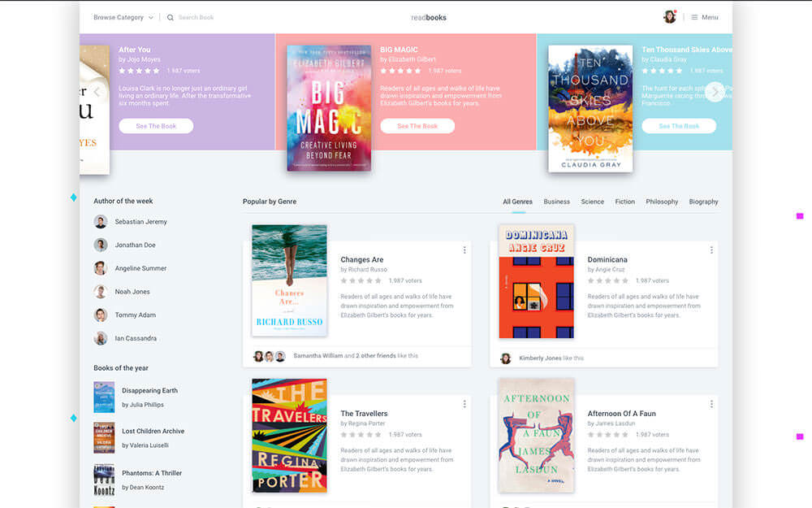Viewport: 812px width, 508px height.
Task: Click author name Regina Porter
Action: coord(367,423)
